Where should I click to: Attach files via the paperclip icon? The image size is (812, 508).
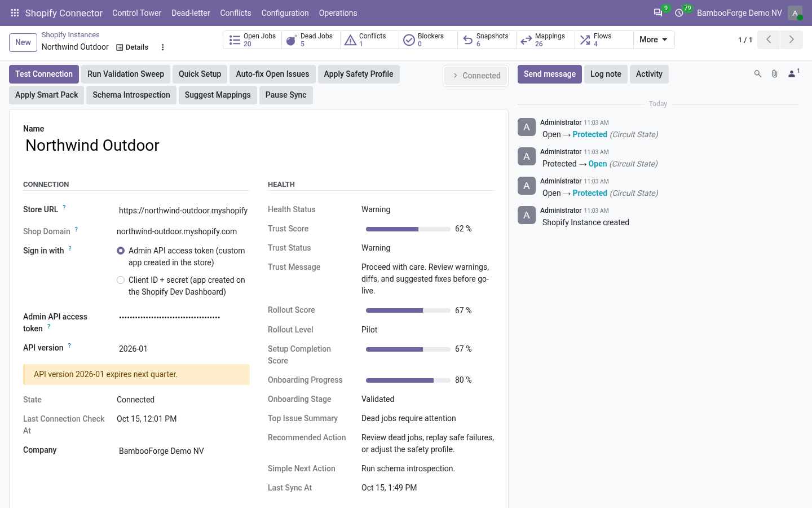(775, 74)
